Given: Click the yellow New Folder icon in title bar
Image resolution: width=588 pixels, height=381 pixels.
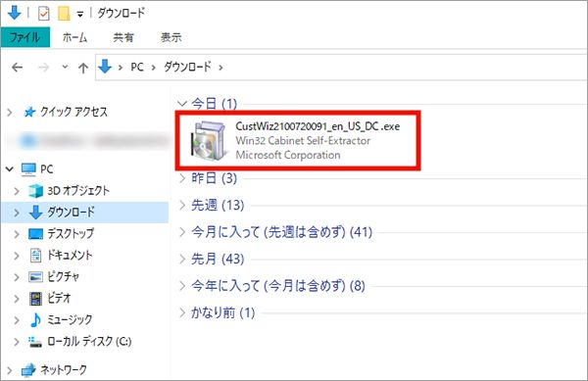Looking at the screenshot, I should tap(64, 14).
